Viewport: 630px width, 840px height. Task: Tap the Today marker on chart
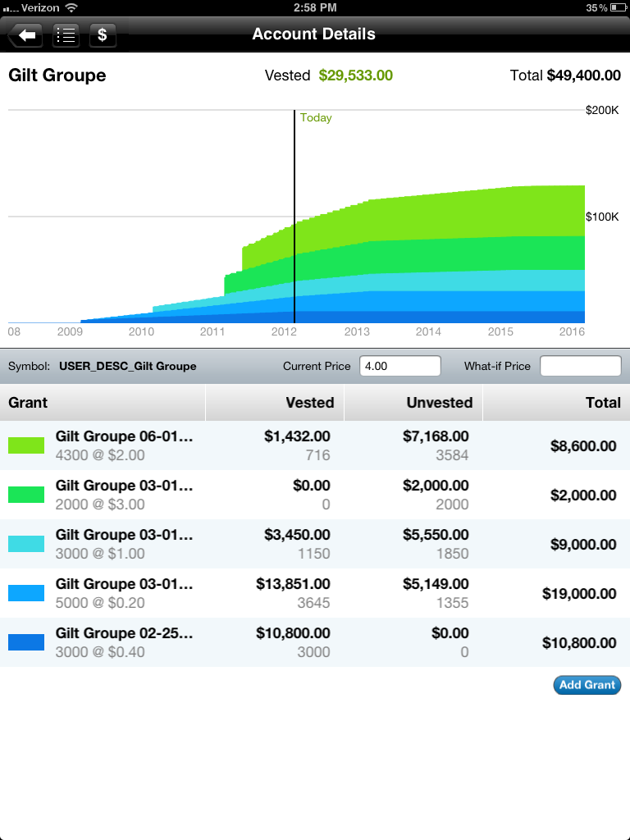316,118
